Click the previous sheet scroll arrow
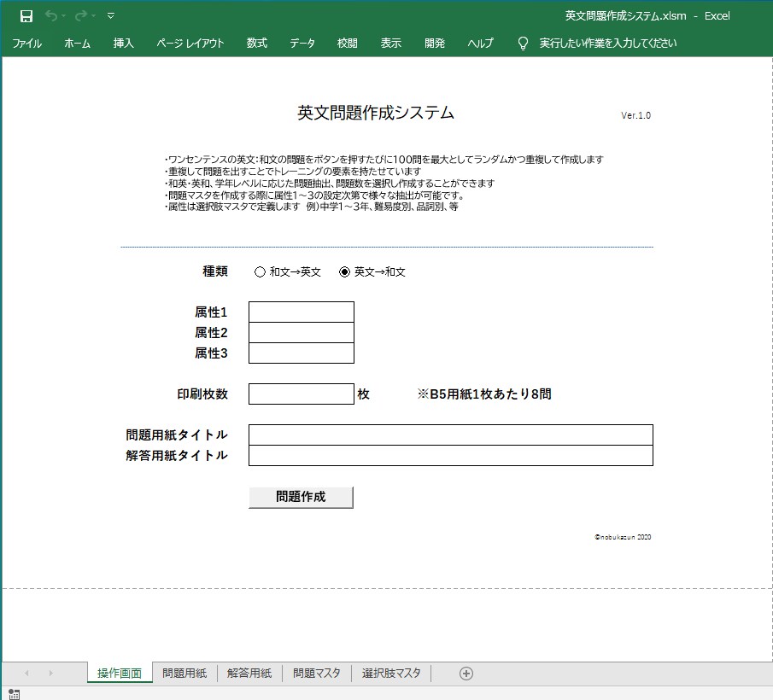This screenshot has width=773, height=700. coord(26,673)
